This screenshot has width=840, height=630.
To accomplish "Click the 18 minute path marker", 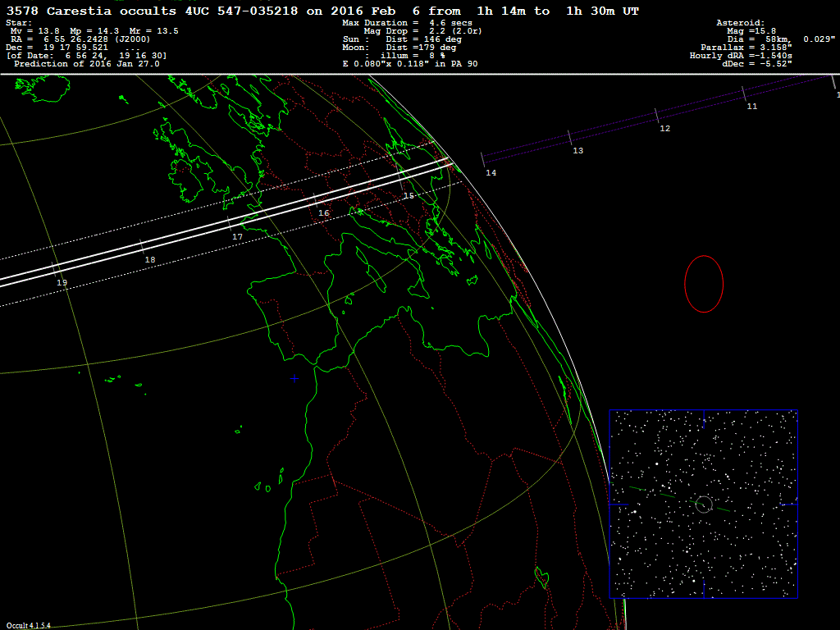I will [x=149, y=259].
